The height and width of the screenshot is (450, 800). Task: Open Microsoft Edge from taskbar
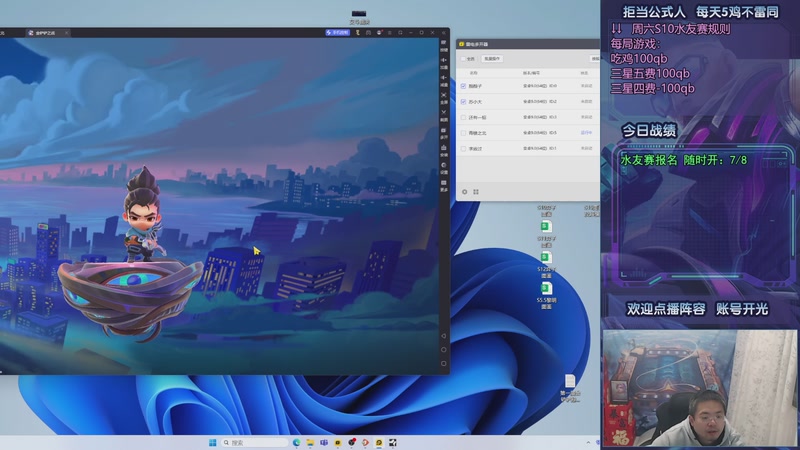click(296, 442)
